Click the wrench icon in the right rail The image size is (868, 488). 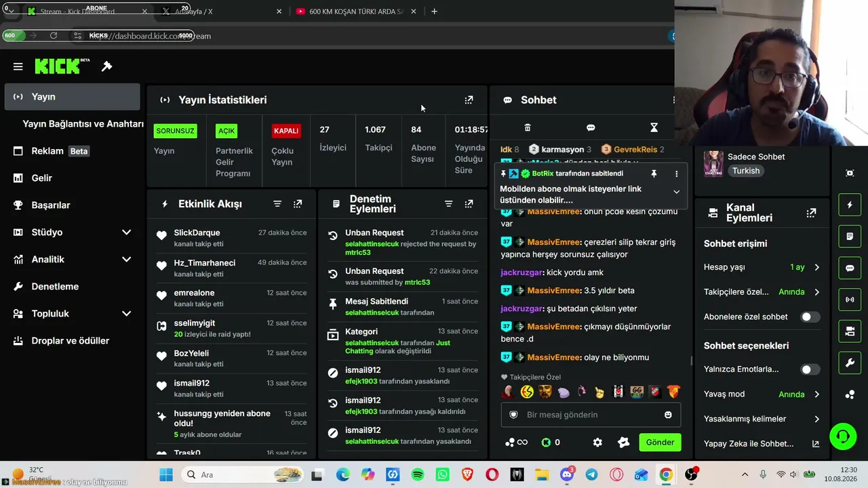[850, 363]
